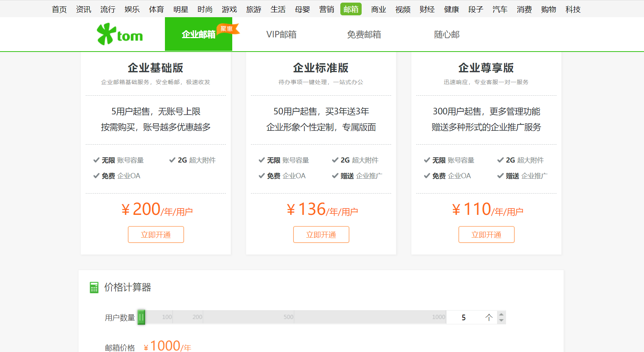
Task: Click the checkmark beside 免费 企业OA in 企业基础版
Action: (96, 176)
